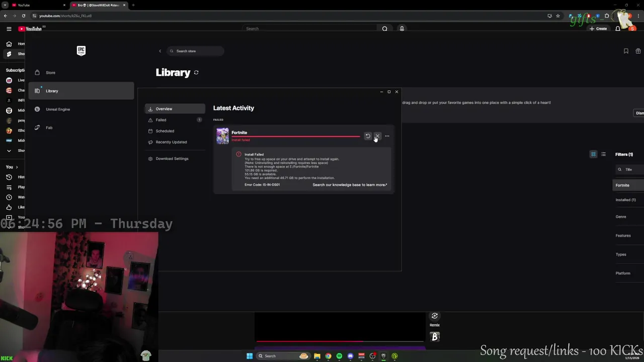This screenshot has height=362, width=644.
Task: Cancel the failed Fortnite install
Action: coord(377,136)
